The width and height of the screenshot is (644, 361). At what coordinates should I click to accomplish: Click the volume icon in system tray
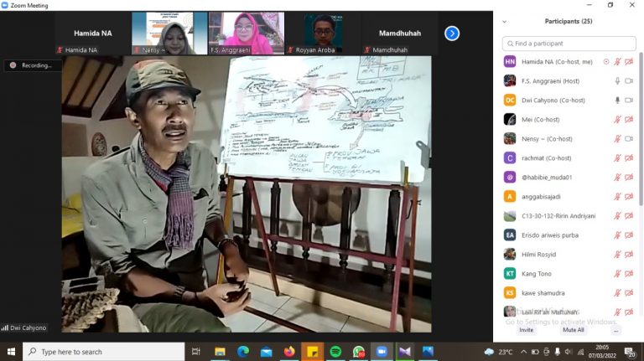(x=569, y=352)
